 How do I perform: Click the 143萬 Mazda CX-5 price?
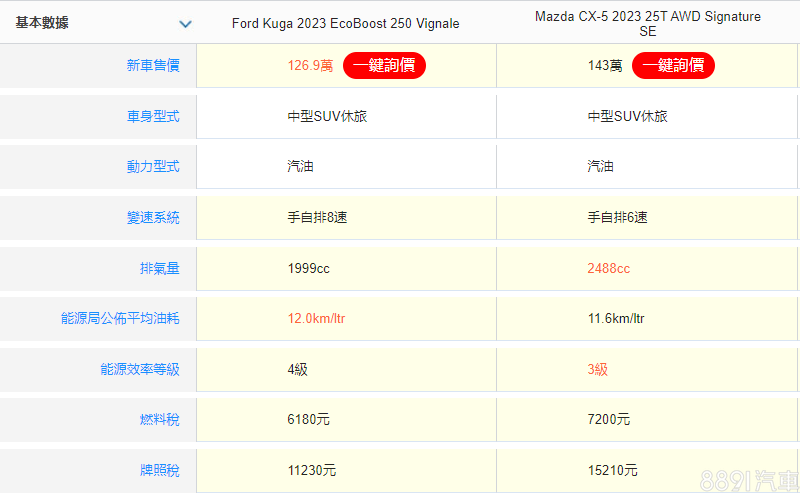(605, 66)
